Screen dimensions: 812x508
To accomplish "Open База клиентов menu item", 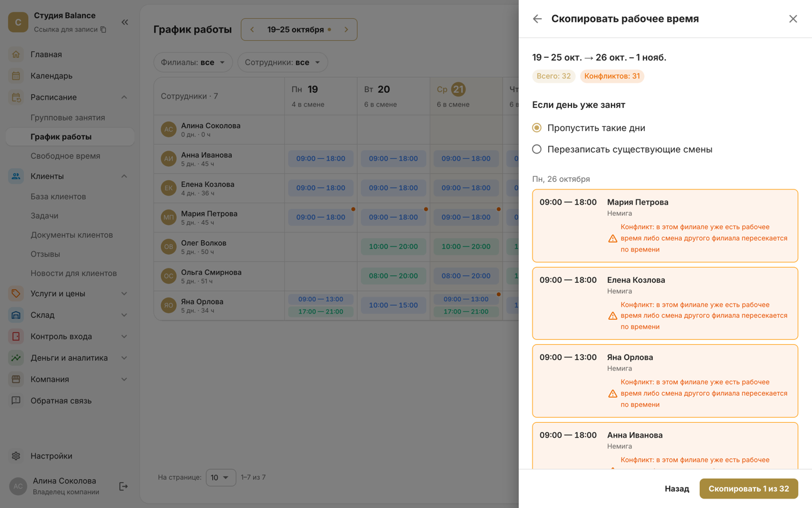I will pyautogui.click(x=58, y=196).
